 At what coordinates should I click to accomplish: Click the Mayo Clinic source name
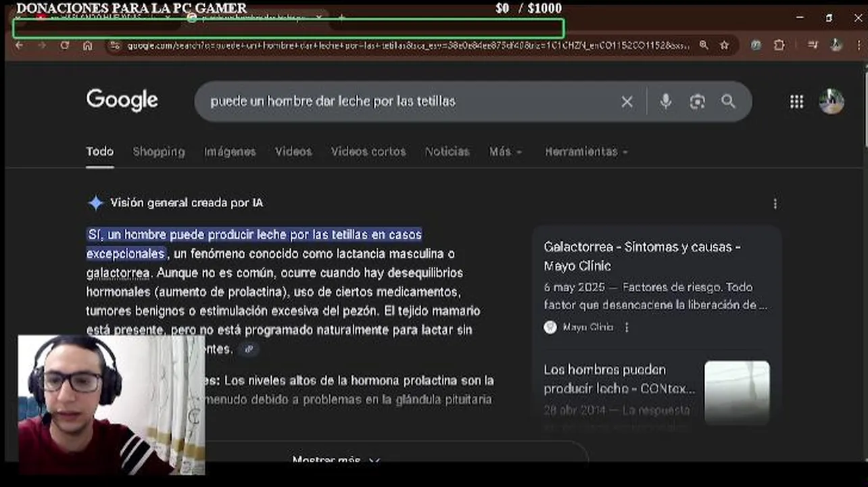click(588, 327)
